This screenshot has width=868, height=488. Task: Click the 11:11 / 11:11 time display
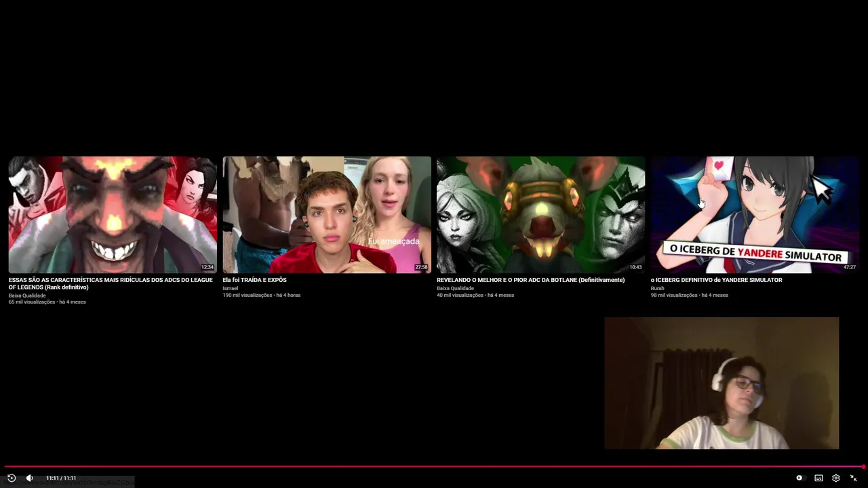(x=61, y=478)
